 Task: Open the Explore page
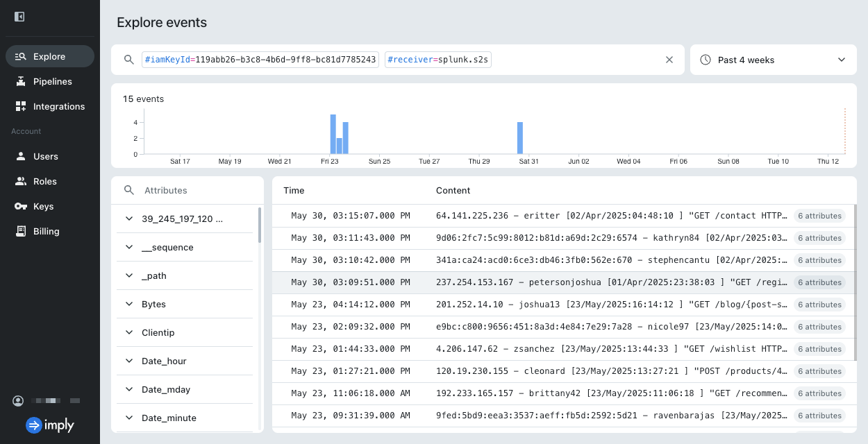coord(50,56)
